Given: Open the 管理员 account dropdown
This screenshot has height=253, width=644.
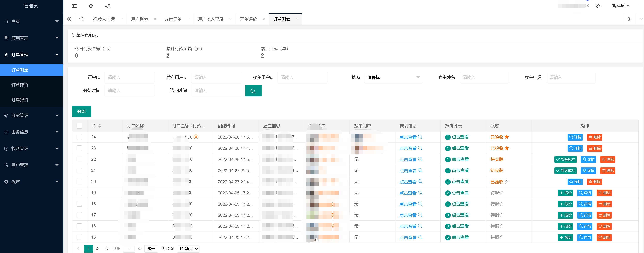Looking at the screenshot, I should point(621,6).
